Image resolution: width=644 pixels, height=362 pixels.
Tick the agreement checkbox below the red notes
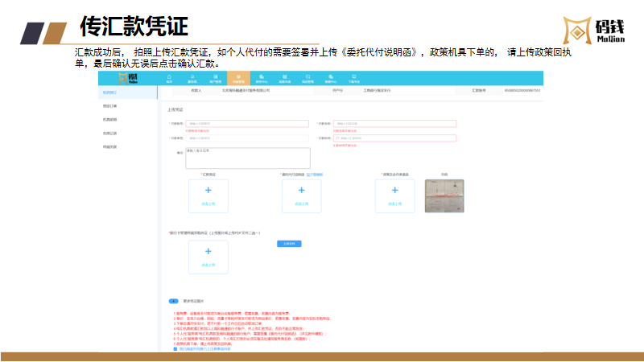175,349
